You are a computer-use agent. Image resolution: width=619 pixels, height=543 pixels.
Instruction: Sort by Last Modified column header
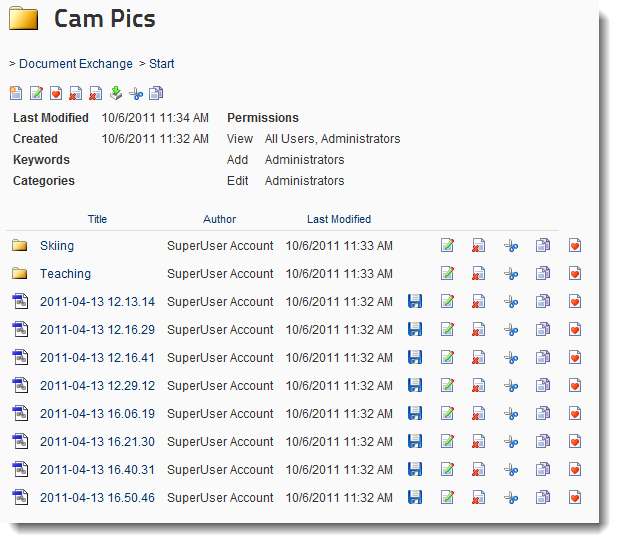tap(338, 219)
